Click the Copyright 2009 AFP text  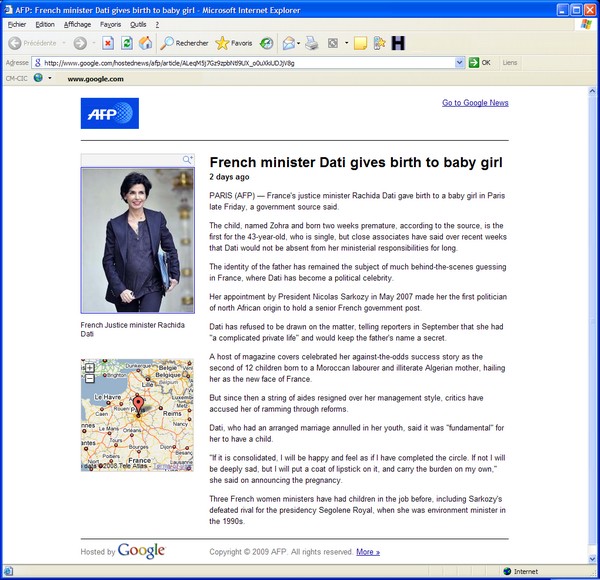281,552
